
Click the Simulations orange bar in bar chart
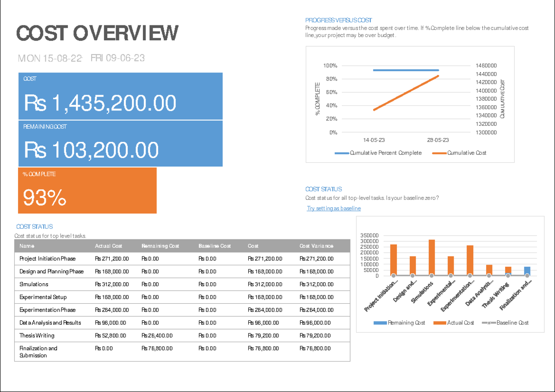point(432,257)
